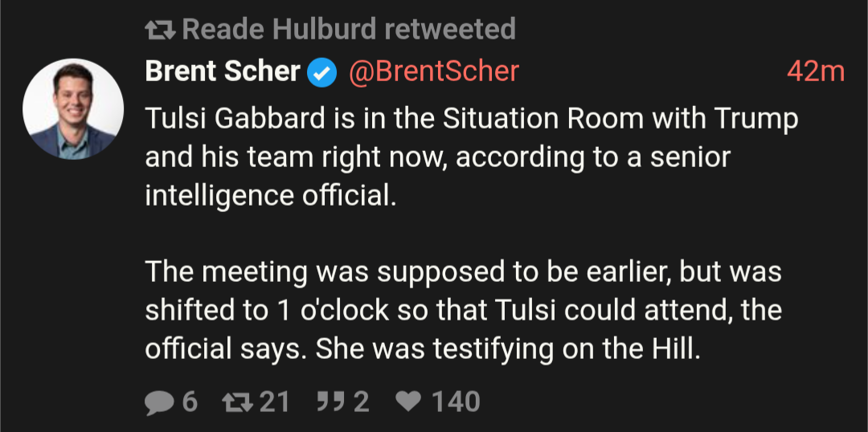Open the Brent Scher display name
The image size is (868, 432).
tap(223, 72)
